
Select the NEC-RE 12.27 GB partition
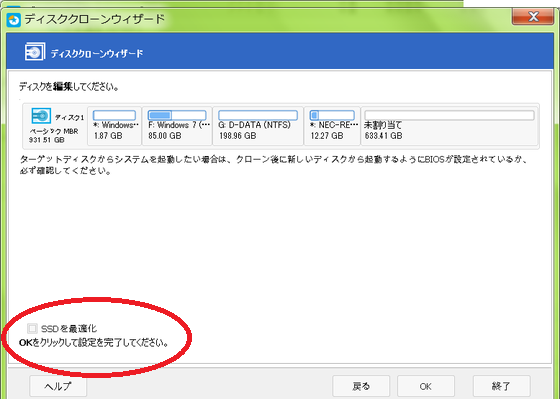[x=332, y=126]
